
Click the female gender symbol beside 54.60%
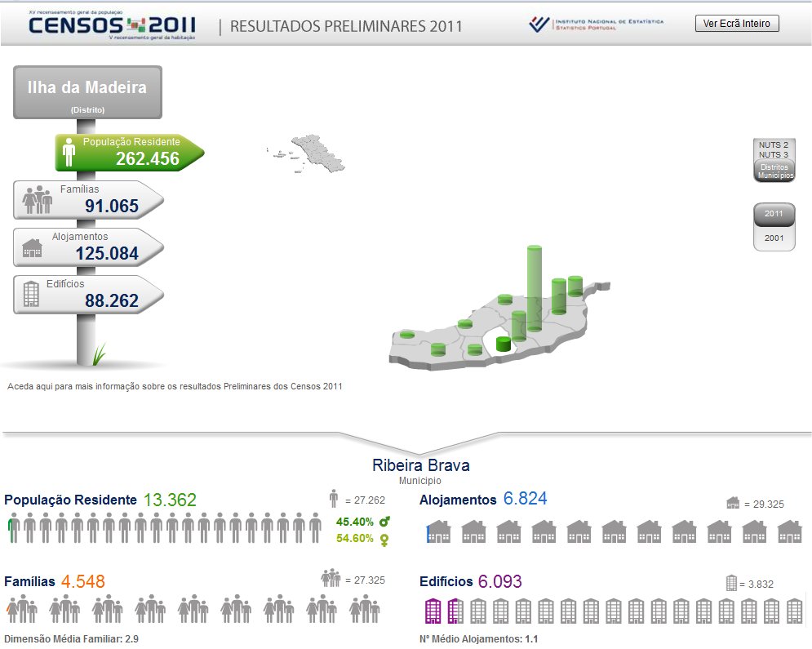[x=384, y=539]
